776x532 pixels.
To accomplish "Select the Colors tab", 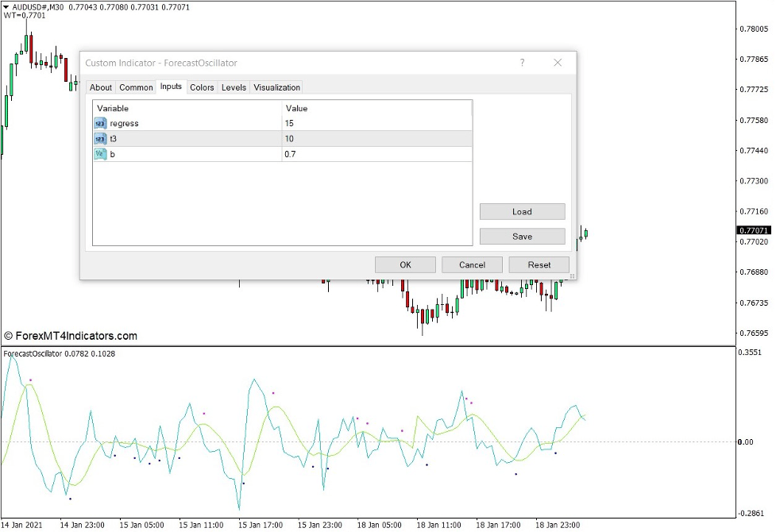I will click(202, 87).
